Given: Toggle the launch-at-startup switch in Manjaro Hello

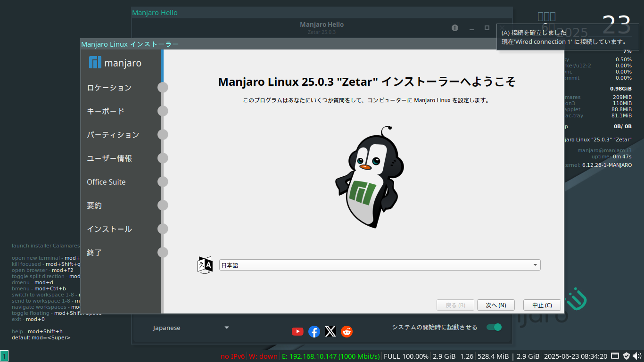Looking at the screenshot, I should point(494,327).
